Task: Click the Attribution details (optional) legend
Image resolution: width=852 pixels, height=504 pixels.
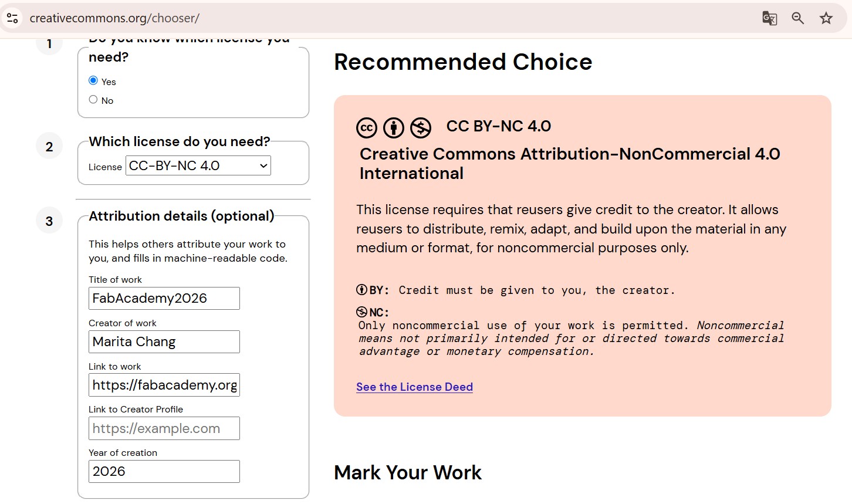Action: tap(181, 216)
